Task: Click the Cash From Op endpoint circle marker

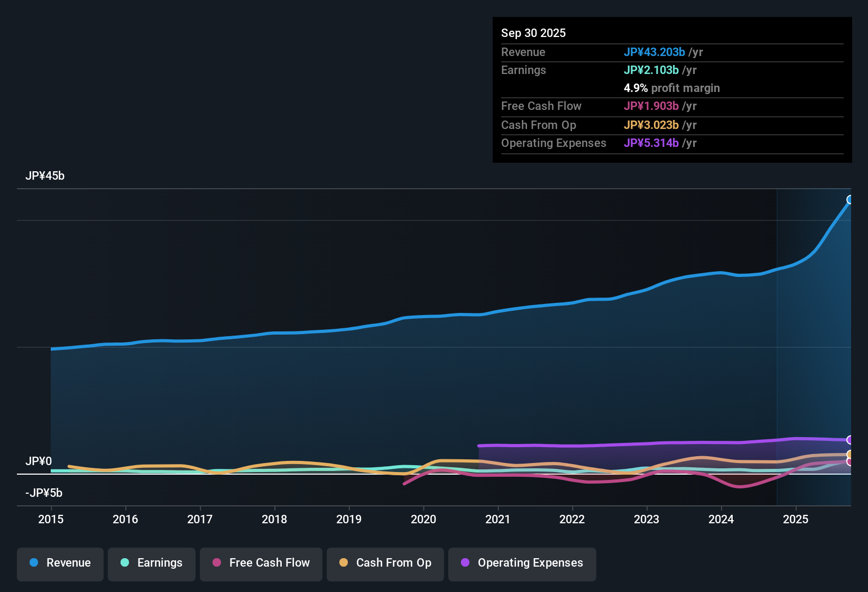Action: (850, 454)
